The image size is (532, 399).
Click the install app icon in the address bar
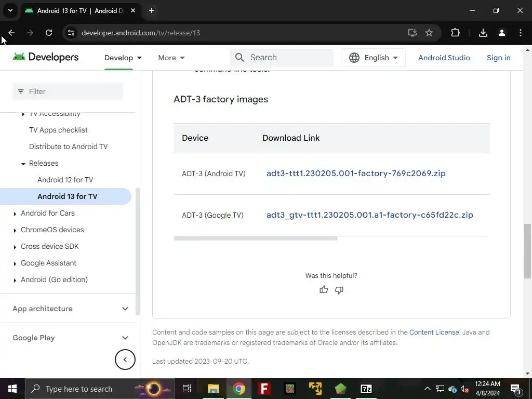(412, 33)
